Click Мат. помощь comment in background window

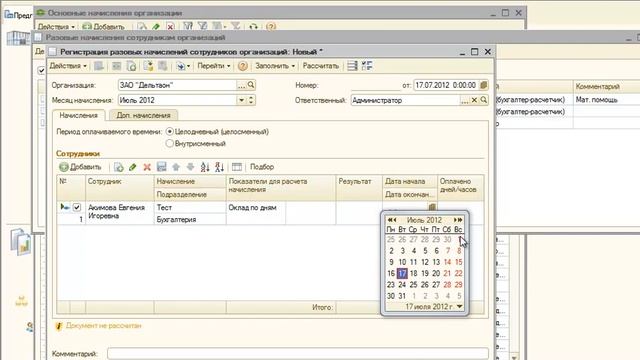pos(596,100)
